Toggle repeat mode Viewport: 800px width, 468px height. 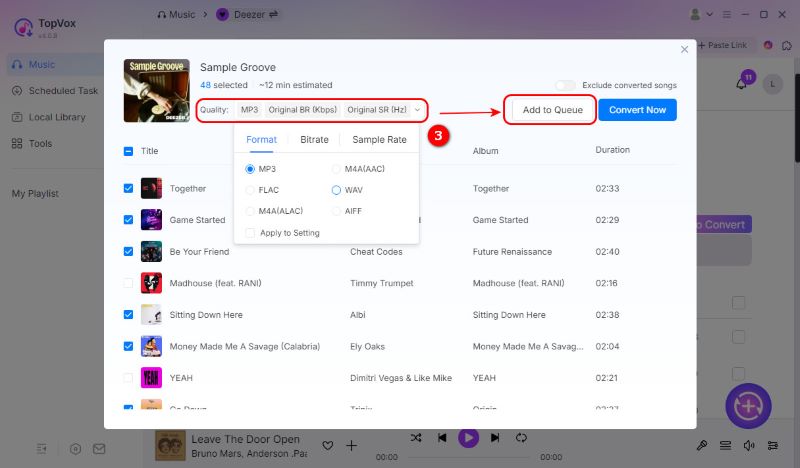pos(521,438)
